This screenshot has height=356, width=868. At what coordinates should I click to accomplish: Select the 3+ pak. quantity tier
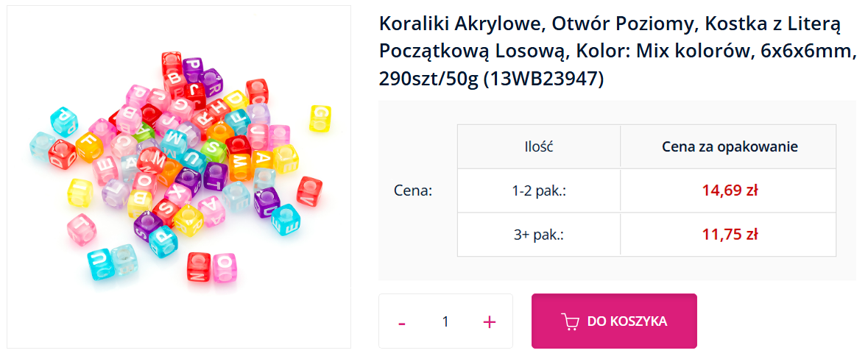539,235
